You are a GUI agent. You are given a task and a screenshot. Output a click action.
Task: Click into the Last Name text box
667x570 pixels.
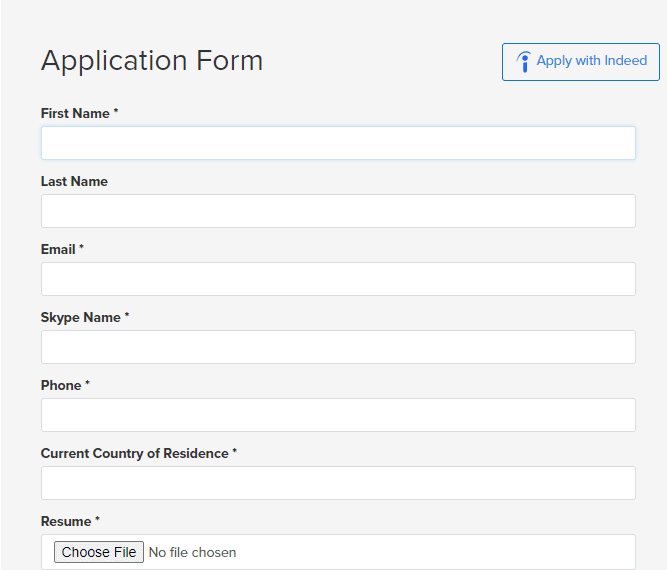pos(338,211)
